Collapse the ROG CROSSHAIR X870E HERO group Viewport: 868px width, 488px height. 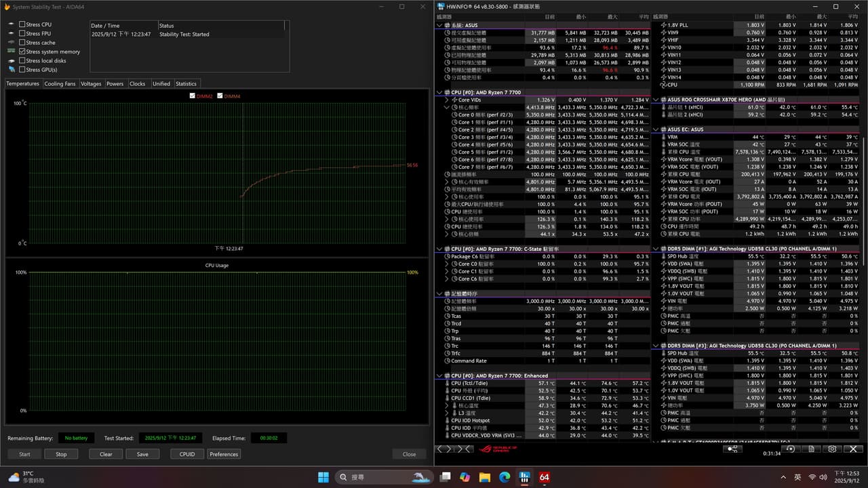656,100
